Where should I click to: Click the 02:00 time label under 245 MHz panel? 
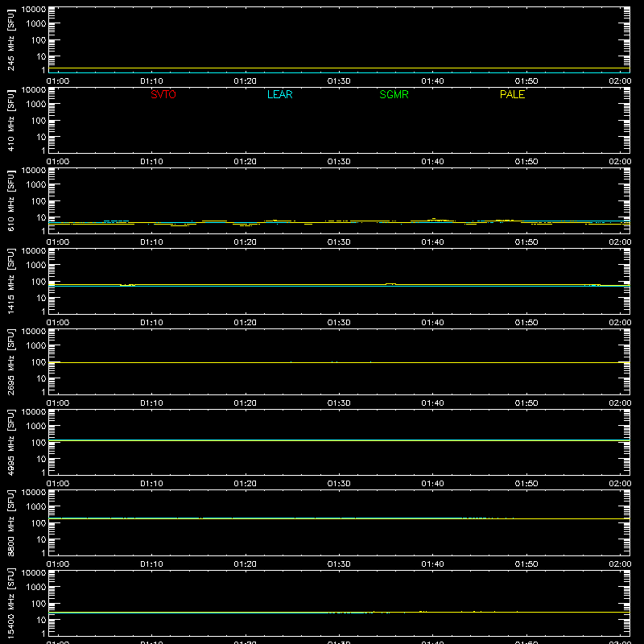point(620,81)
